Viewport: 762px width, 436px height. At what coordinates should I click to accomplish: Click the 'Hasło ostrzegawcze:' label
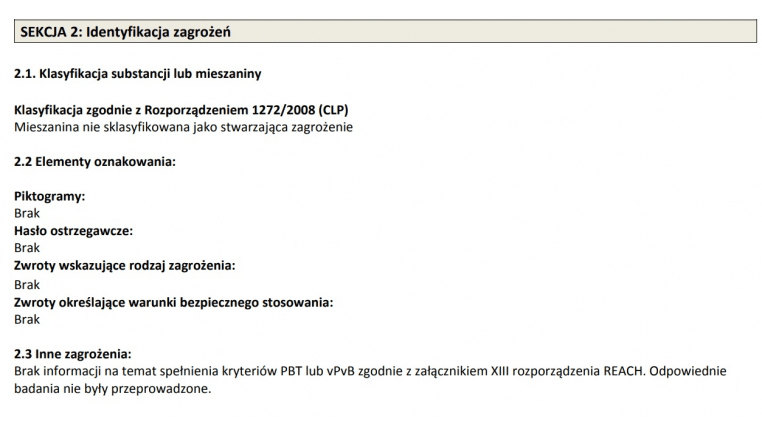coord(73,231)
